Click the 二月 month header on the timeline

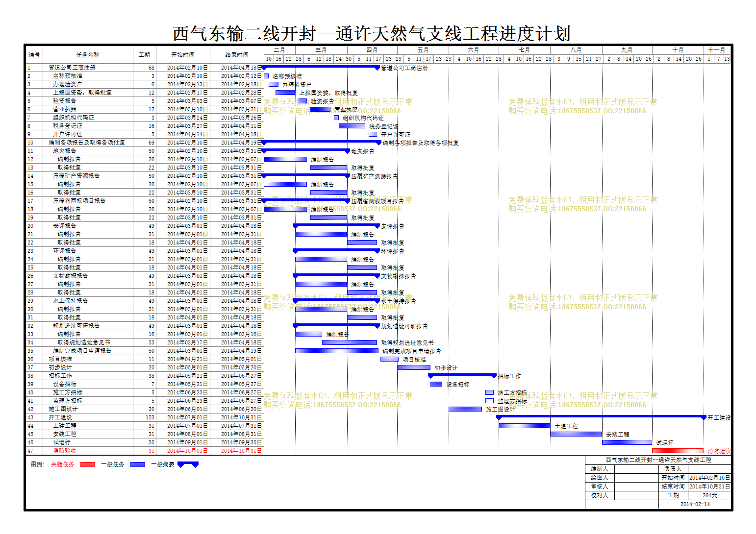pyautogui.click(x=279, y=50)
